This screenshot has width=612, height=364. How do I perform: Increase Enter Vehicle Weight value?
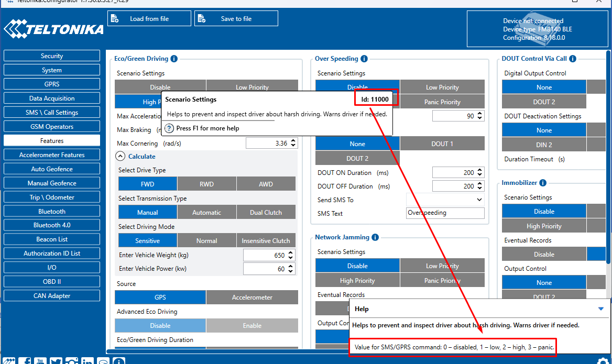click(x=290, y=252)
